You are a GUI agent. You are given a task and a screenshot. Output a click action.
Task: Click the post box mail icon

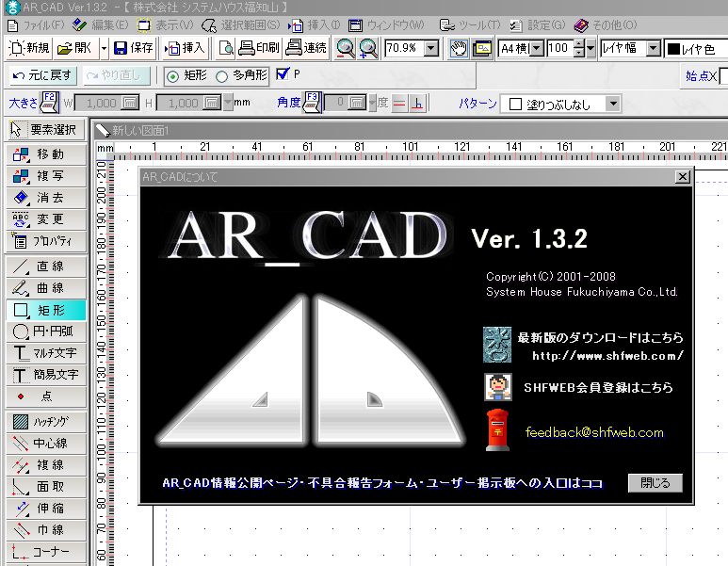click(x=497, y=430)
